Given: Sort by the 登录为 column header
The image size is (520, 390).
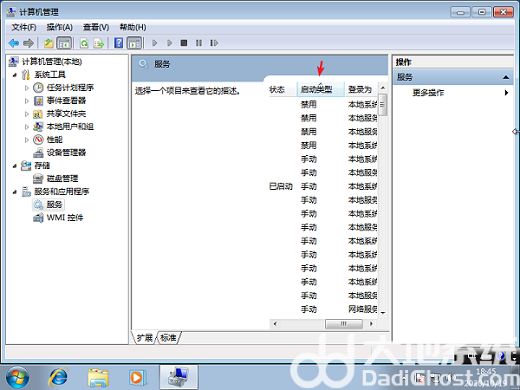Looking at the screenshot, I should [x=360, y=90].
